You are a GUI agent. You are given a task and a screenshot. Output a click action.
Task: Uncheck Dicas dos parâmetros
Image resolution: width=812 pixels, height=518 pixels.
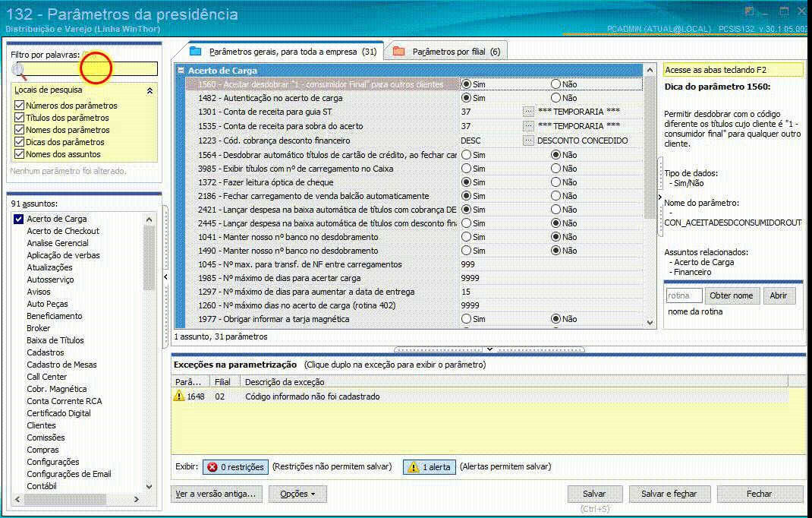pos(19,141)
